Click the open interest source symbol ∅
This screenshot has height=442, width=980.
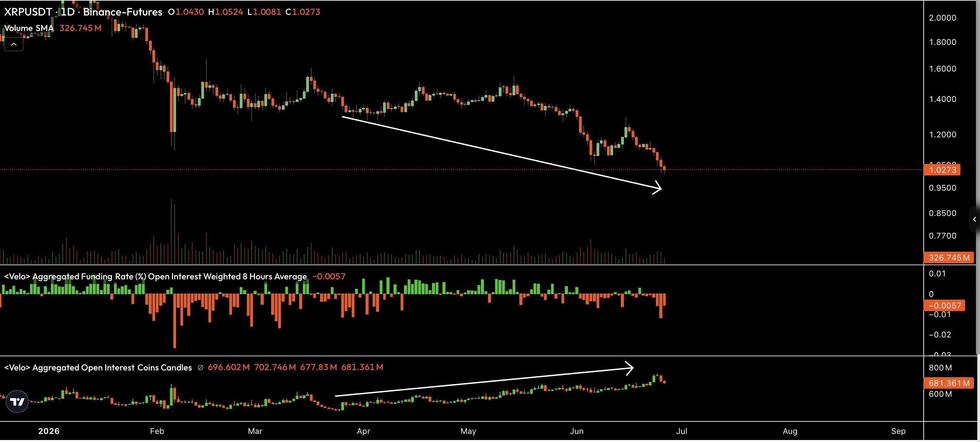[x=201, y=367]
